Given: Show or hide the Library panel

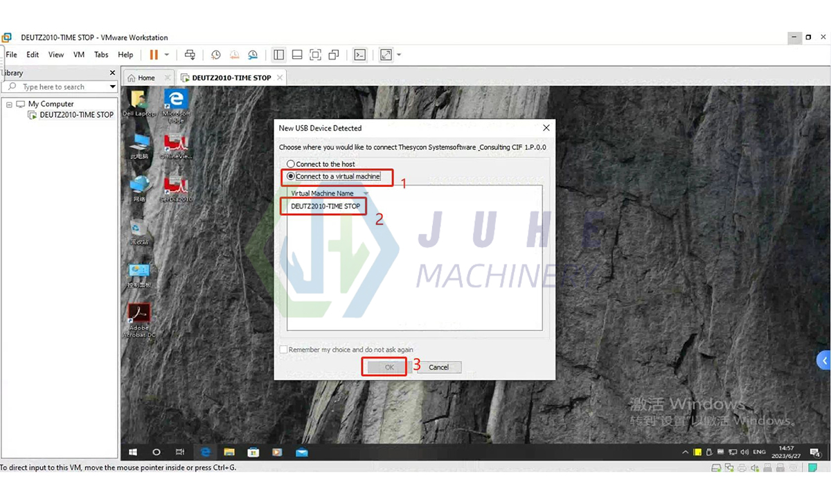Looking at the screenshot, I should pos(278,55).
